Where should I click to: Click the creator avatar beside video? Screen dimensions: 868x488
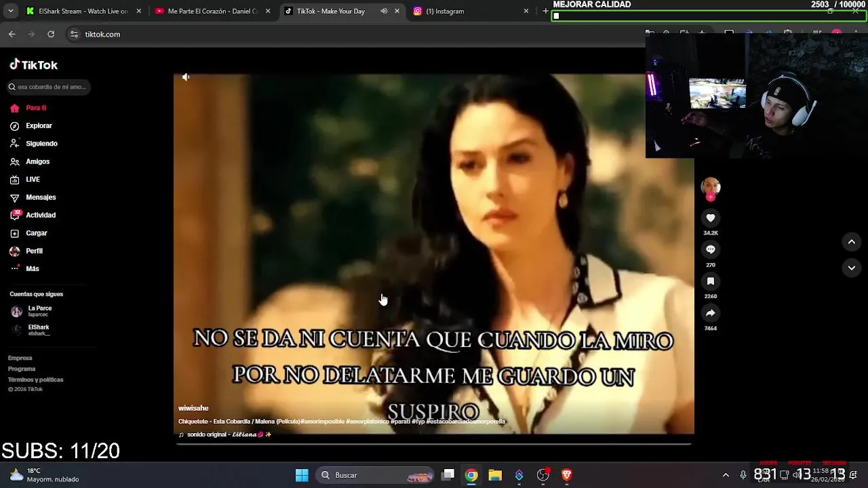tap(711, 186)
